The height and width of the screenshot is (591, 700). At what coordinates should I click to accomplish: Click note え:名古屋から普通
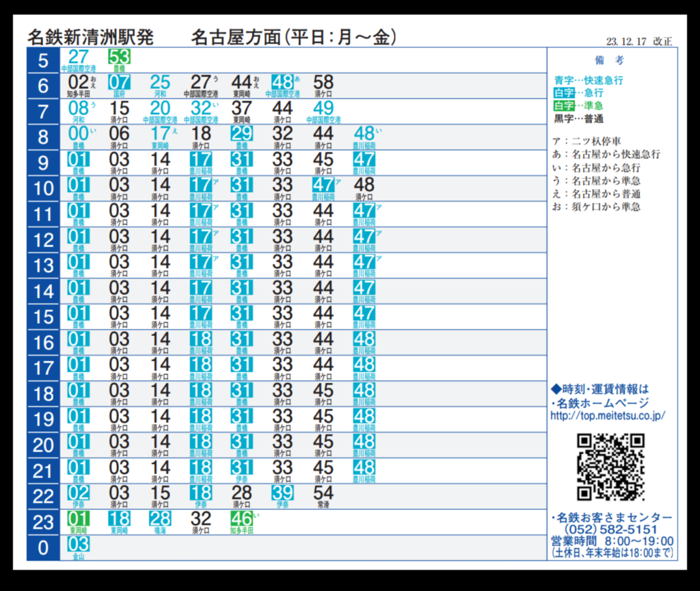[x=596, y=194]
